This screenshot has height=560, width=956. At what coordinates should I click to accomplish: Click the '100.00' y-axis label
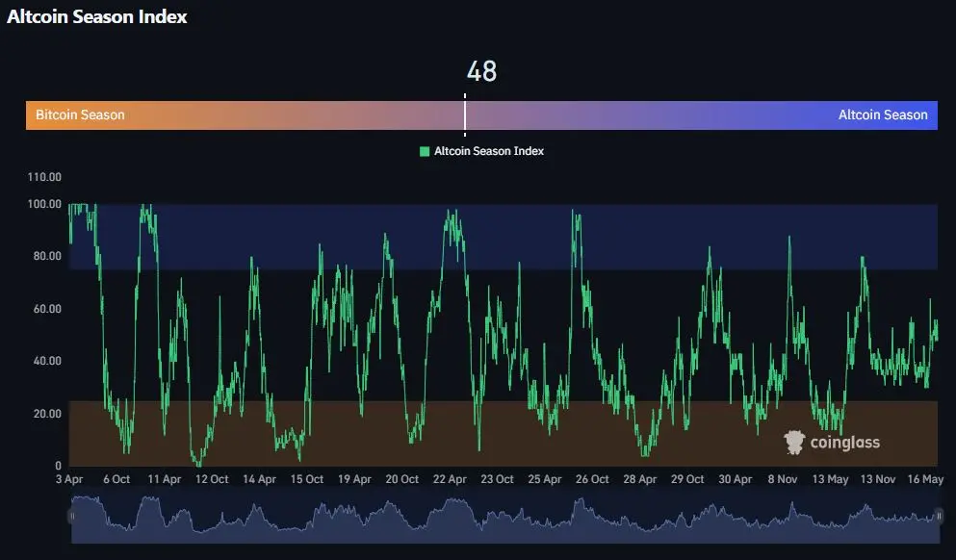[44, 204]
